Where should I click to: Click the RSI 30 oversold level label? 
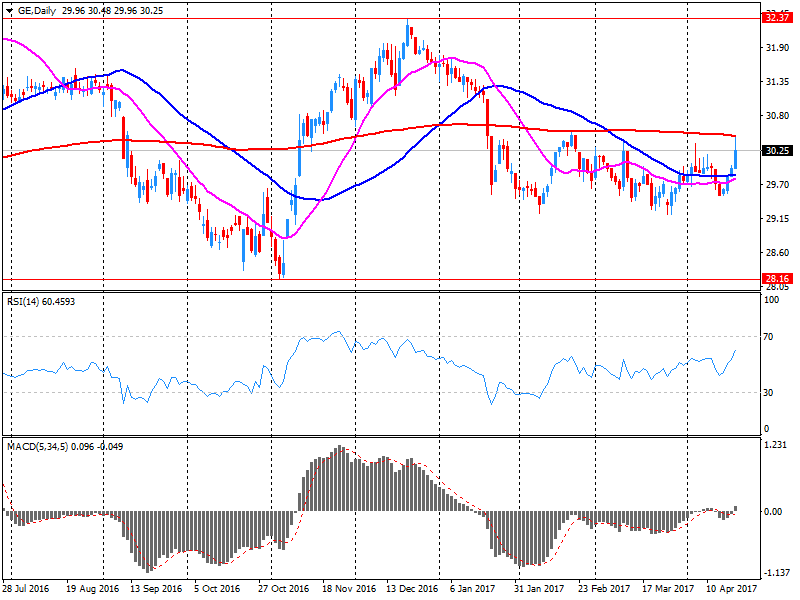tap(769, 392)
